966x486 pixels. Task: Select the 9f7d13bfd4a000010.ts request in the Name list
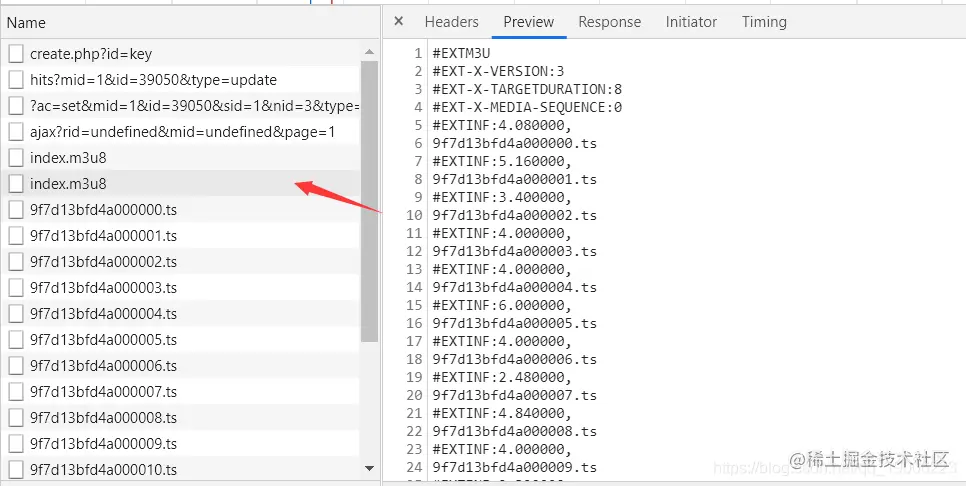(104, 470)
